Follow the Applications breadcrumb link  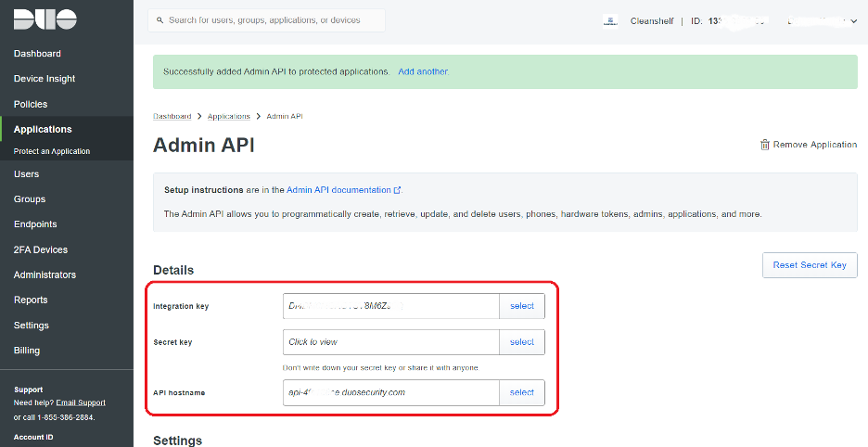[229, 116]
